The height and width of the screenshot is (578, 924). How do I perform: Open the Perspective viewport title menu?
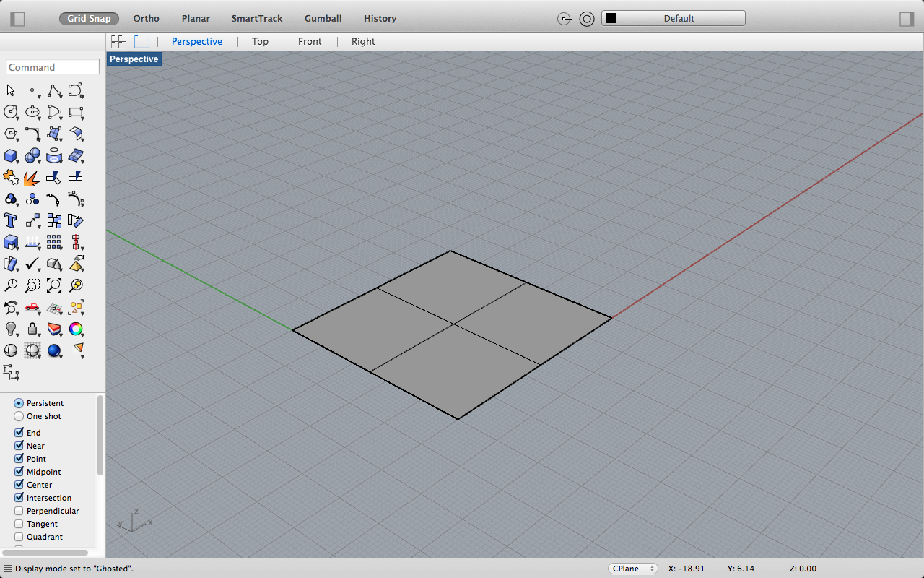pos(134,59)
